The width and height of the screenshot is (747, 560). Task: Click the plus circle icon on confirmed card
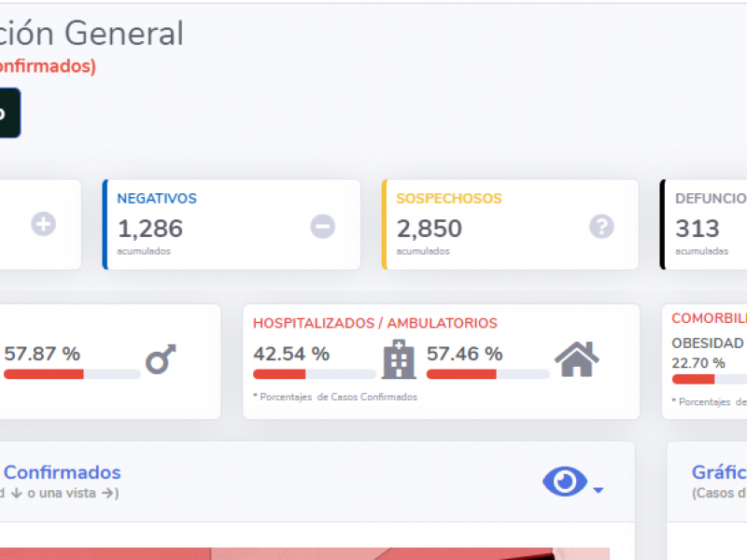point(43,224)
